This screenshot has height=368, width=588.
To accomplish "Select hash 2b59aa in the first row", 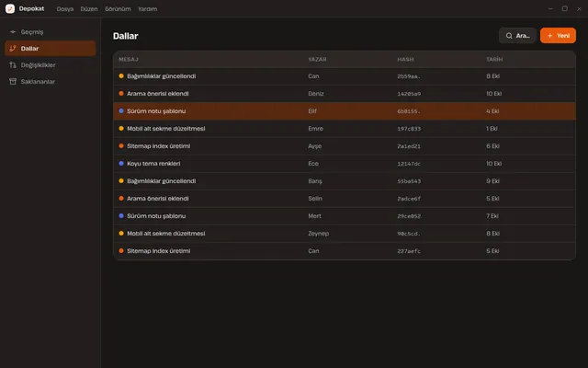I will click(409, 76).
